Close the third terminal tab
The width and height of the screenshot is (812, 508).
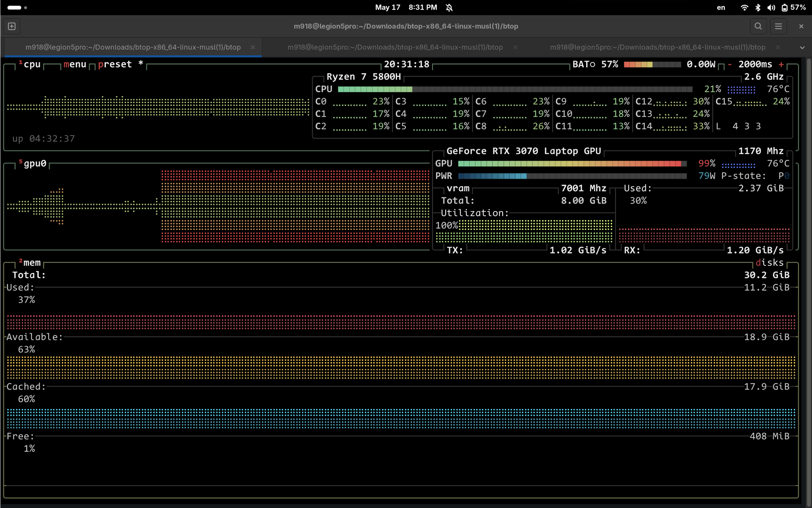tap(777, 47)
